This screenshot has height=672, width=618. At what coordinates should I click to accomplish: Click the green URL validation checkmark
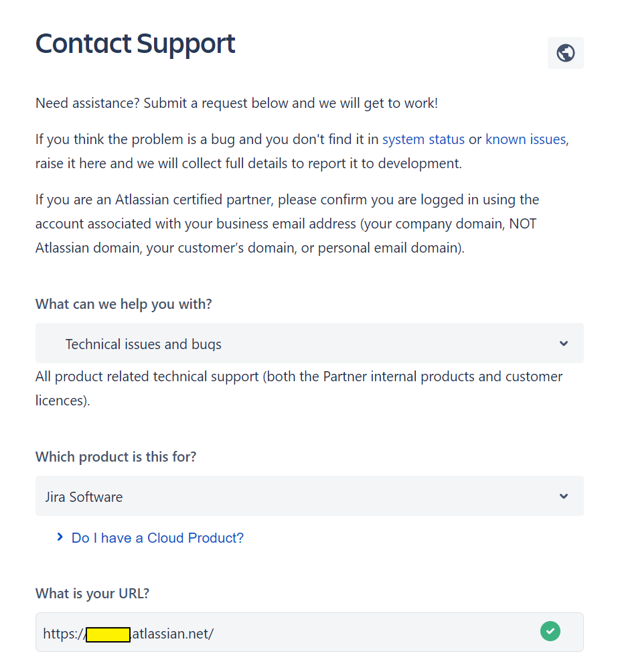(550, 631)
